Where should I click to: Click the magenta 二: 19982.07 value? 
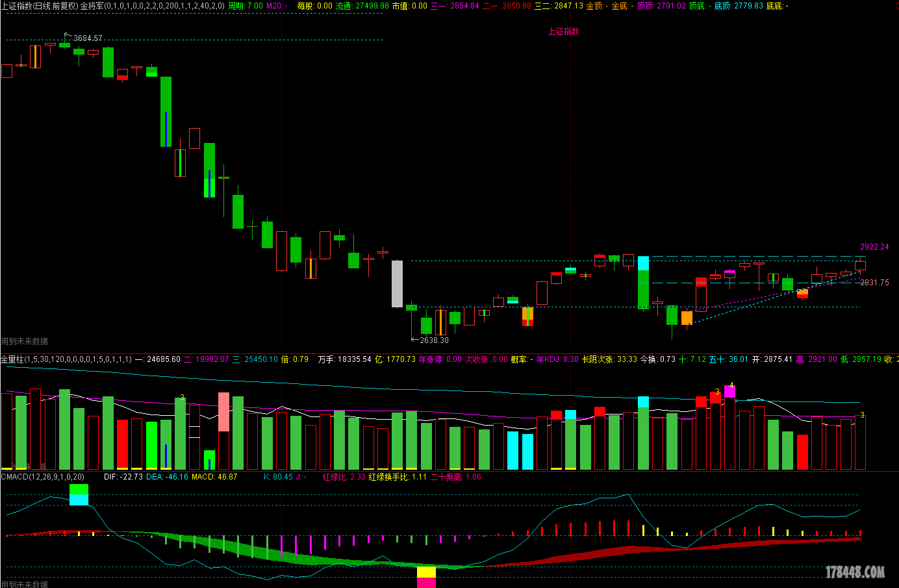coord(206,359)
